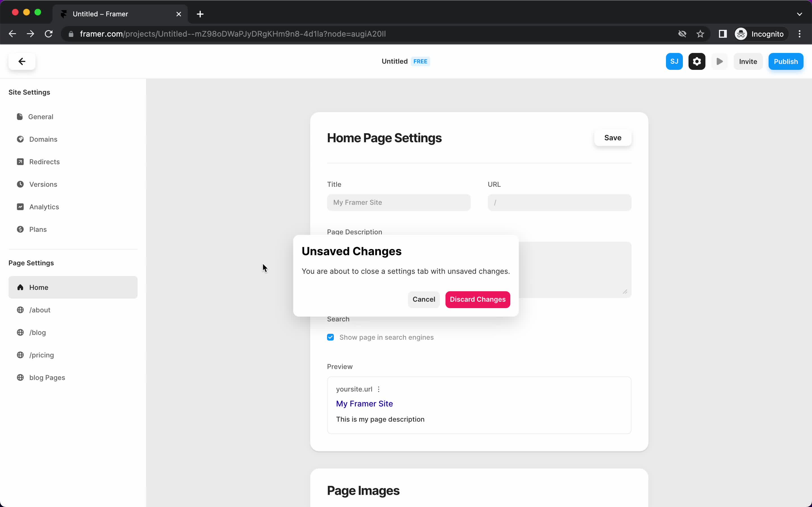Expand the /pricing page settings
The image size is (812, 507).
pyautogui.click(x=42, y=355)
